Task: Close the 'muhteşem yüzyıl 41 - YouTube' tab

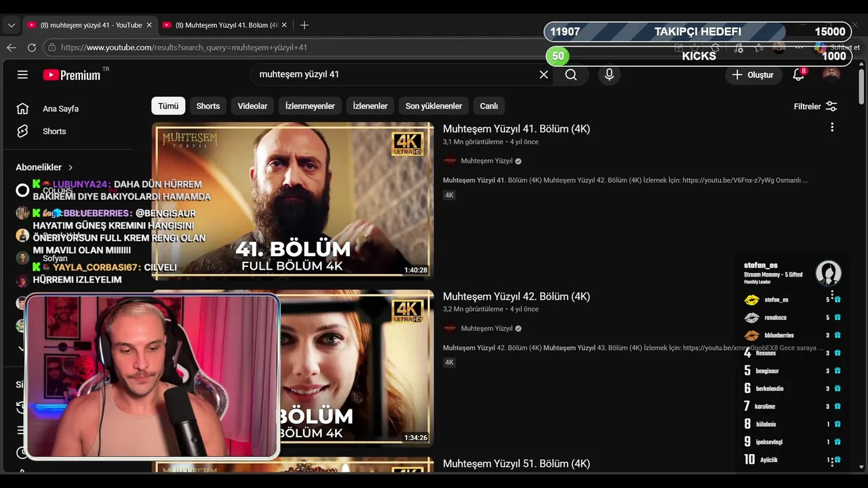Action: click(149, 25)
